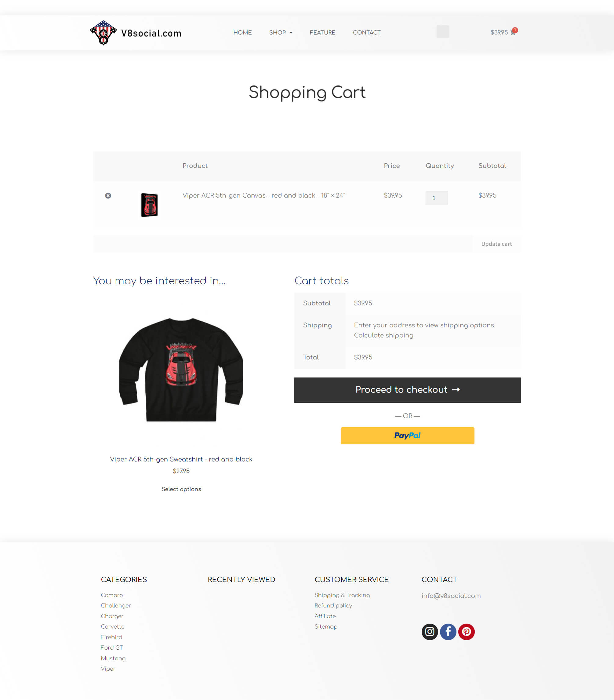Go to the HOME menu item
The image size is (614, 700).
pos(242,33)
